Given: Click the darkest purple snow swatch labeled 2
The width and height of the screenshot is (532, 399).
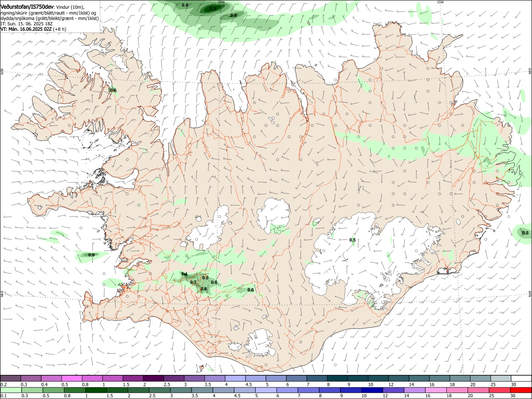Looking at the screenshot, I should pyautogui.click(x=153, y=379).
